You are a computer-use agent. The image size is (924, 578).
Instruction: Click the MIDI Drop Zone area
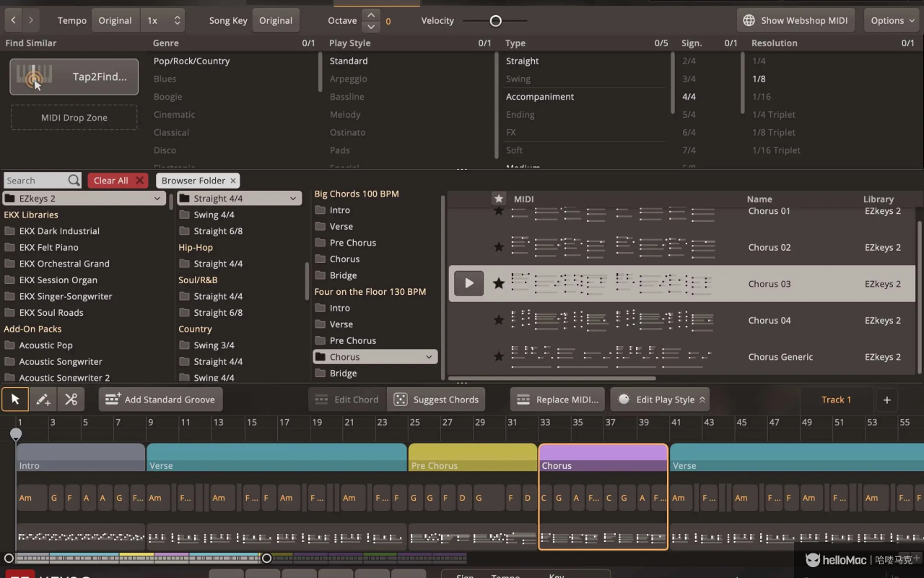coord(74,118)
